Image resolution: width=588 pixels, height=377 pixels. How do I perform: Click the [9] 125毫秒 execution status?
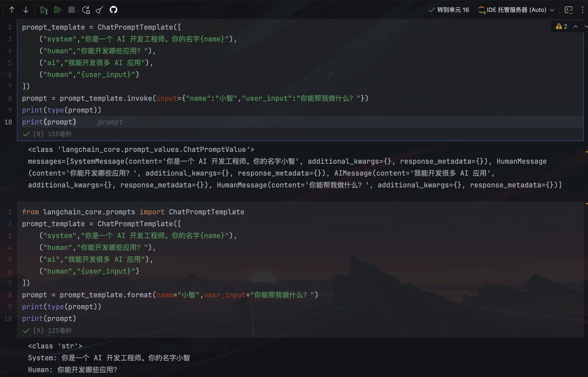(52, 330)
